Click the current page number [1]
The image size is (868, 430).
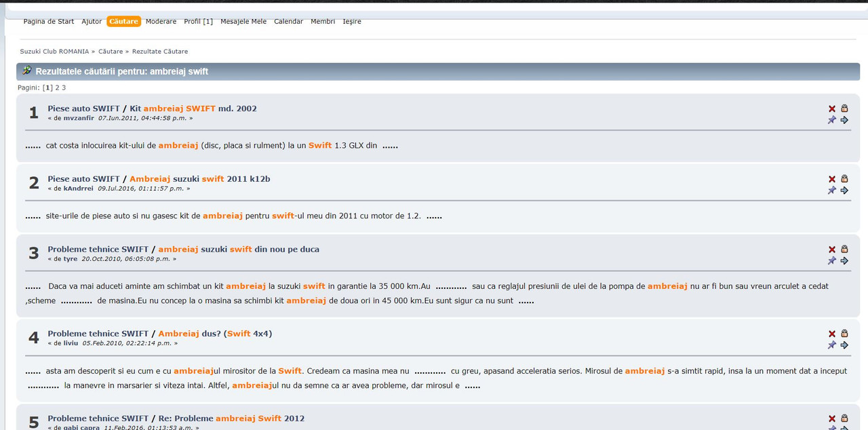click(47, 87)
